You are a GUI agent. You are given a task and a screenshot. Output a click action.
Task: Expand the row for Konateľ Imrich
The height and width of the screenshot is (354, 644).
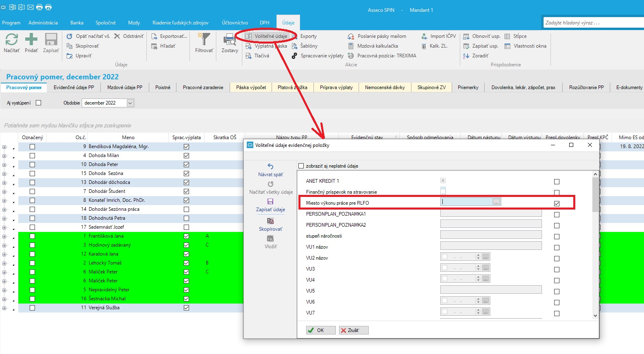pos(4,200)
